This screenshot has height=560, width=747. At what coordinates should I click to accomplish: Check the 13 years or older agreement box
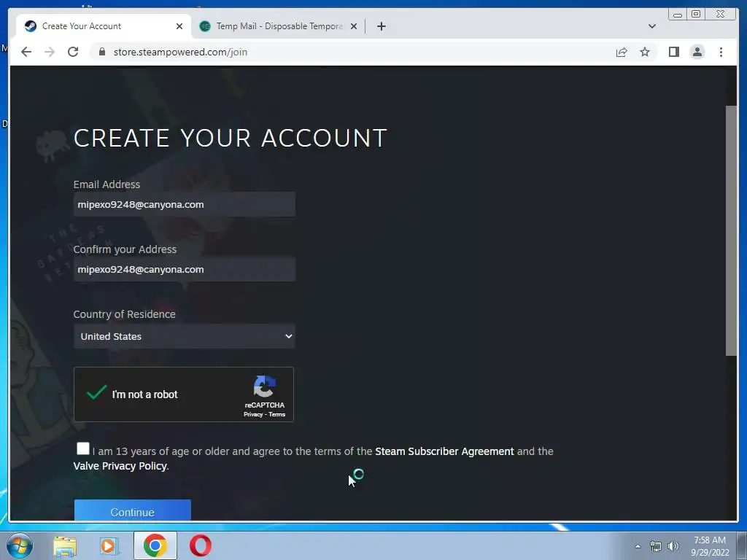pyautogui.click(x=83, y=448)
